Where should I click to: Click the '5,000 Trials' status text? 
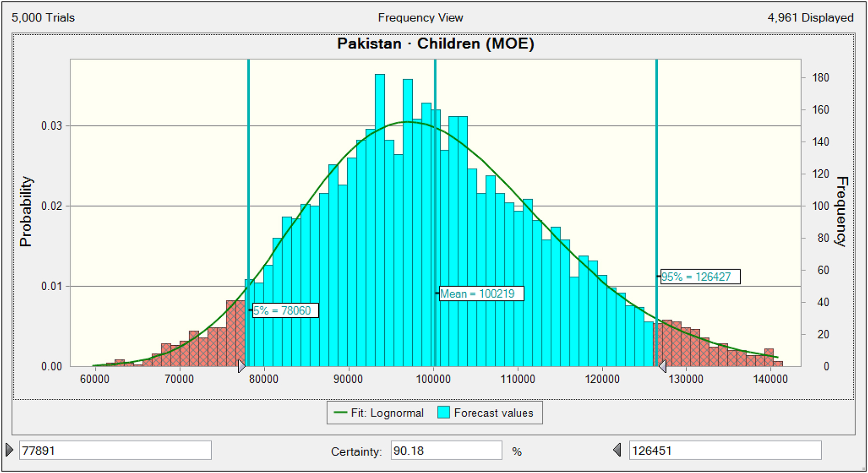(x=43, y=18)
